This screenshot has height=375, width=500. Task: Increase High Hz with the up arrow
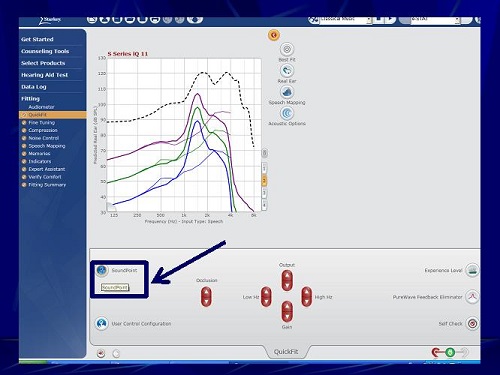click(307, 292)
